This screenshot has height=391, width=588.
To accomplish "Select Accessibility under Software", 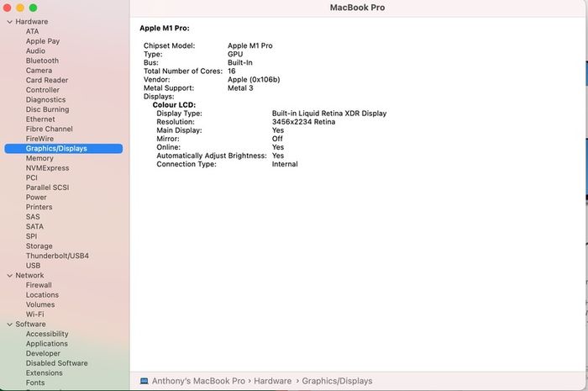I will point(47,334).
